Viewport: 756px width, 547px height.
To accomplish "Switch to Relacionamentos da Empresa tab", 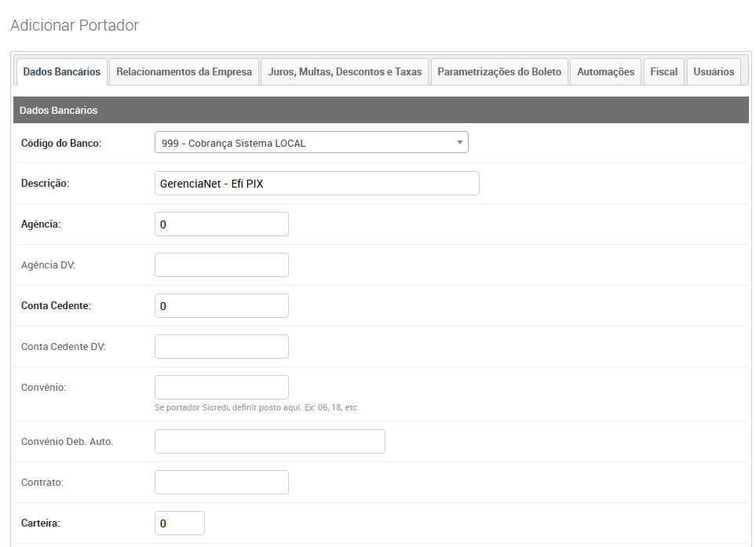I will 184,71.
